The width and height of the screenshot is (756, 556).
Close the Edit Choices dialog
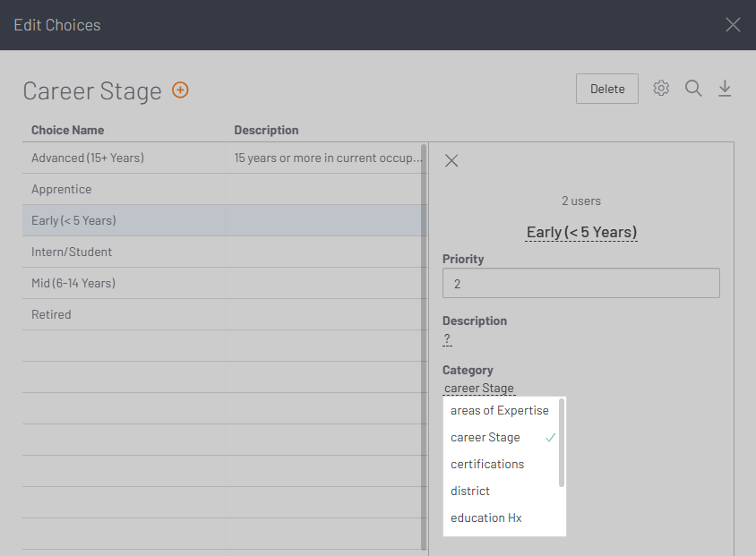point(733,25)
